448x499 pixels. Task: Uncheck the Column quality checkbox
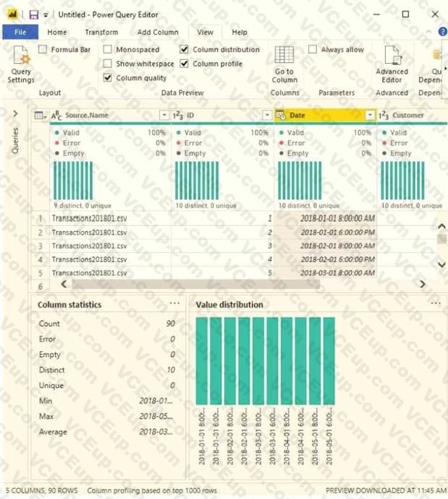[107, 77]
